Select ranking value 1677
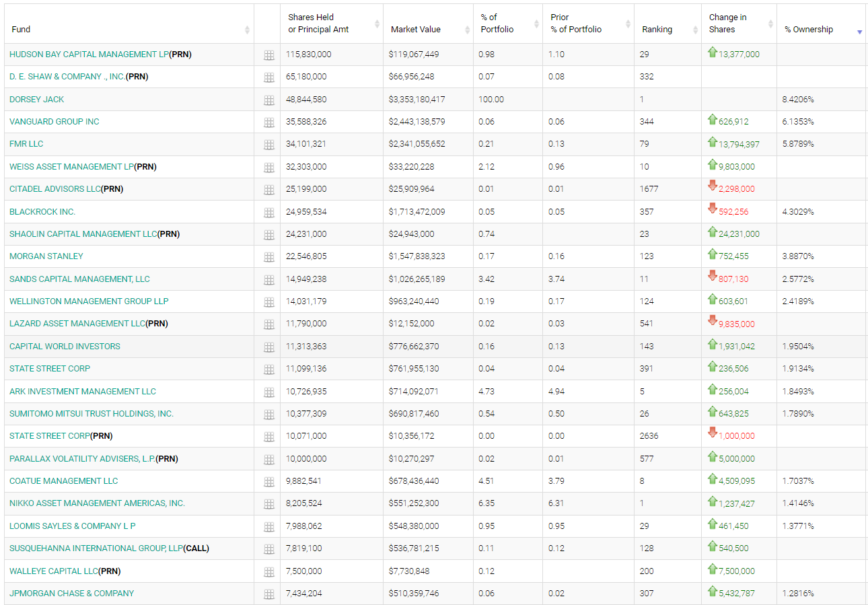Image resolution: width=868 pixels, height=605 pixels. click(x=649, y=188)
